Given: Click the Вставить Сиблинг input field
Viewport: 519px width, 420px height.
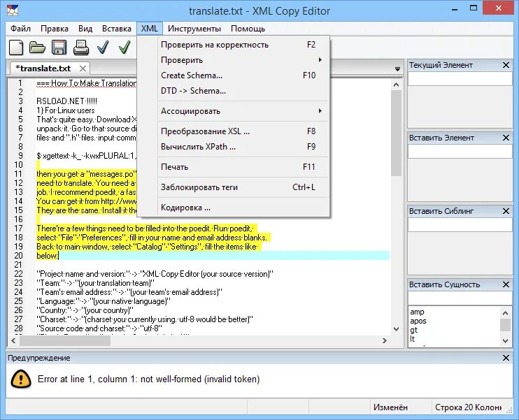Looking at the screenshot, I should (460, 225).
